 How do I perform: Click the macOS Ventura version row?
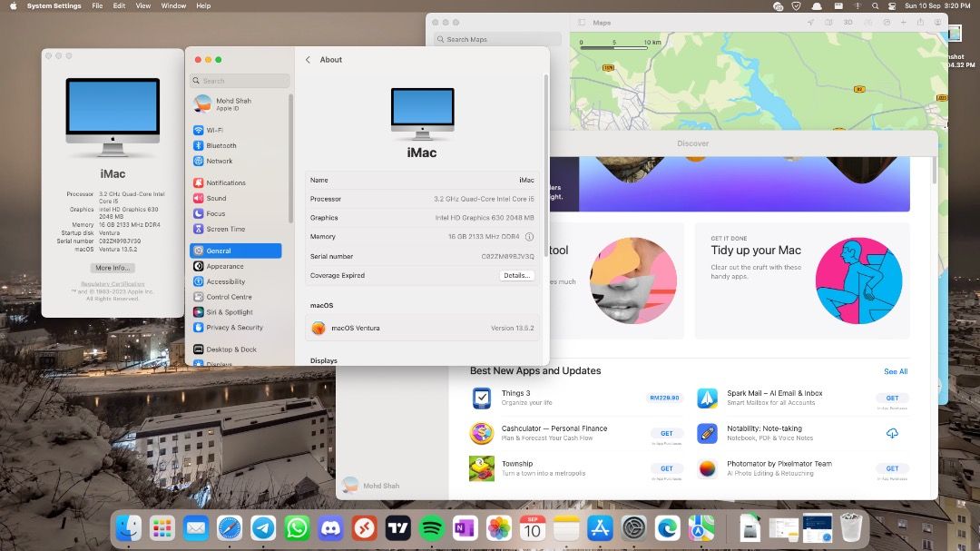pos(422,328)
